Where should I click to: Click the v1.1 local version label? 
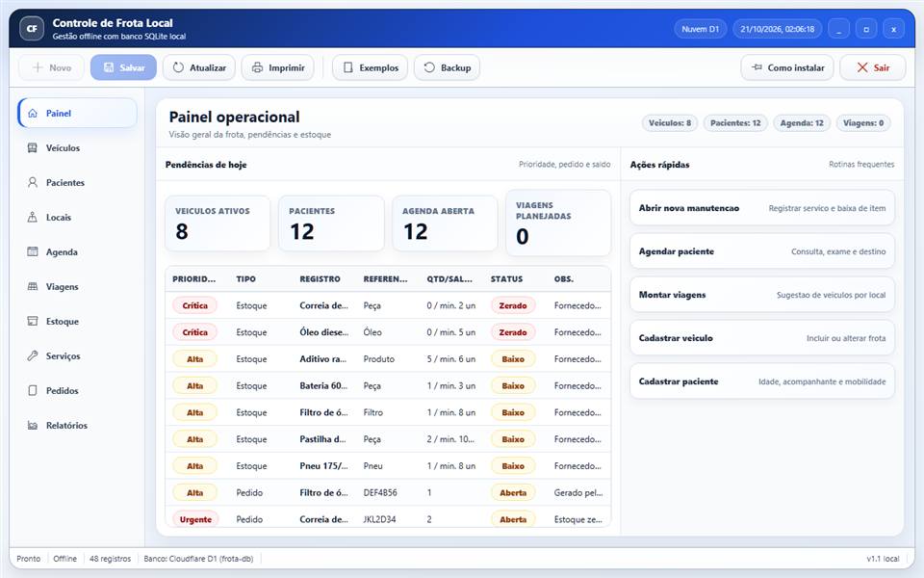[883, 559]
